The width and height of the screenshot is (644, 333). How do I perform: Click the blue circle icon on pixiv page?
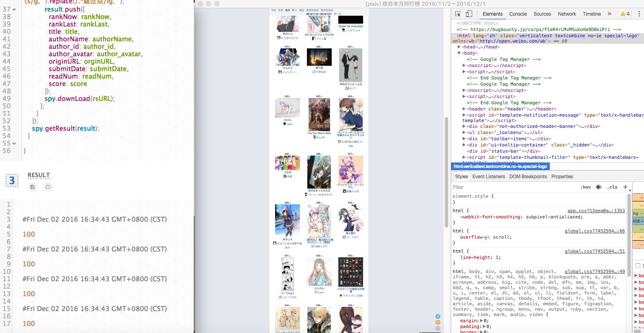(438, 316)
